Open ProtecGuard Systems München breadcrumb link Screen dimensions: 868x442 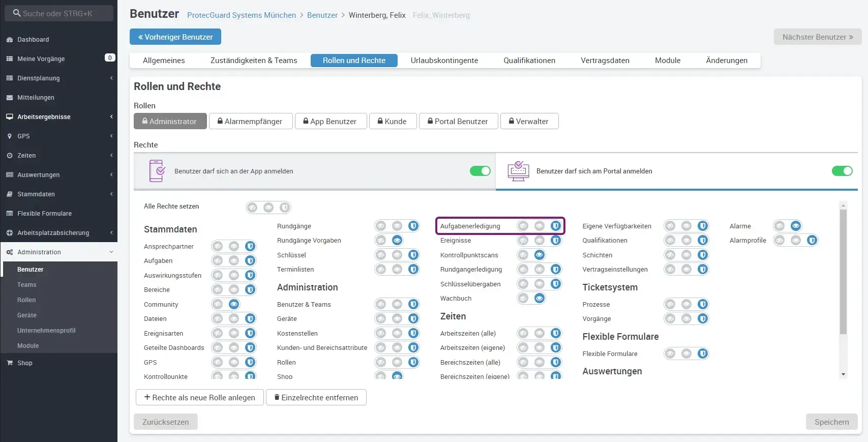click(242, 15)
